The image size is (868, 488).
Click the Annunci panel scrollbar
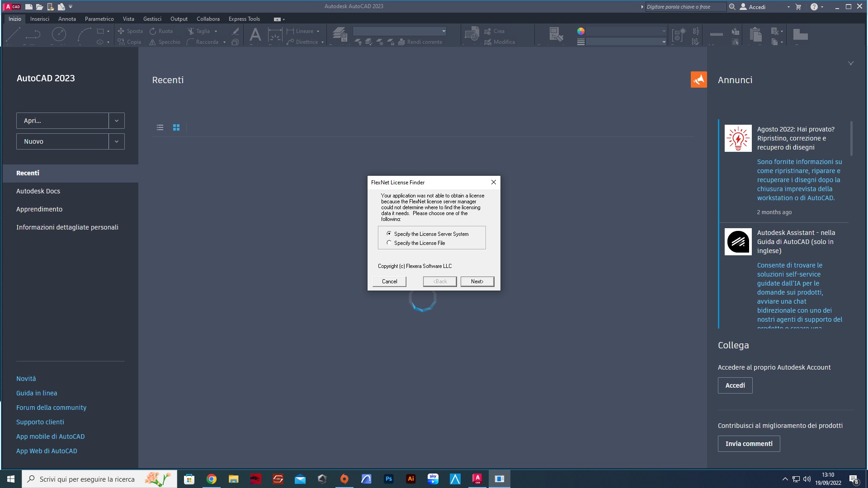coord(851,138)
